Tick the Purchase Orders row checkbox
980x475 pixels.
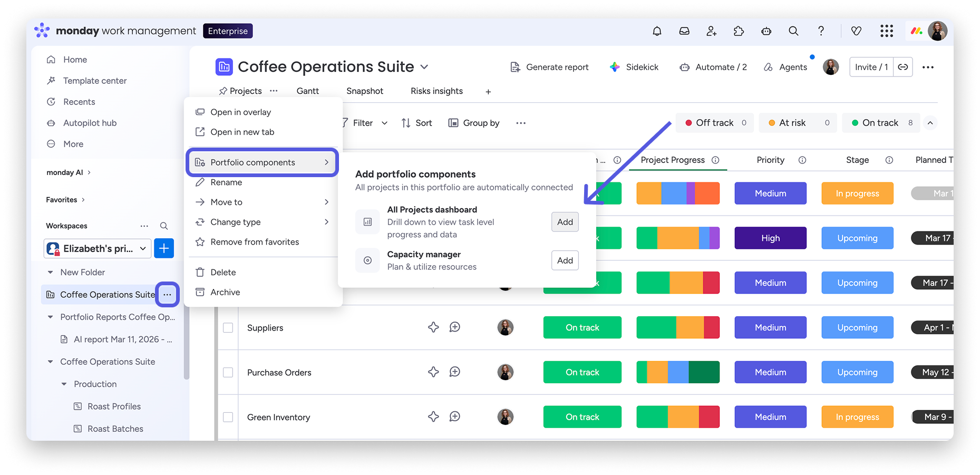pos(228,372)
